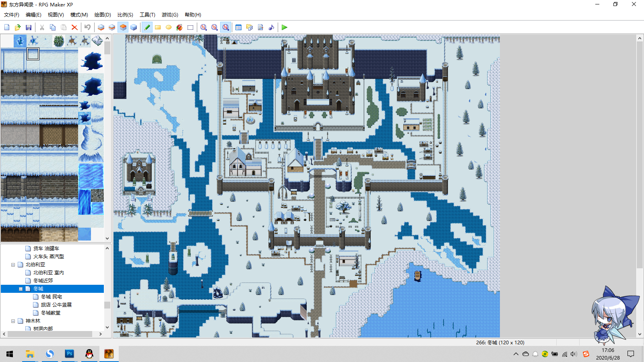Viewport: 644px width, 362px height.
Task: Click map list horizontal scroll right arrow
Action: (101, 334)
